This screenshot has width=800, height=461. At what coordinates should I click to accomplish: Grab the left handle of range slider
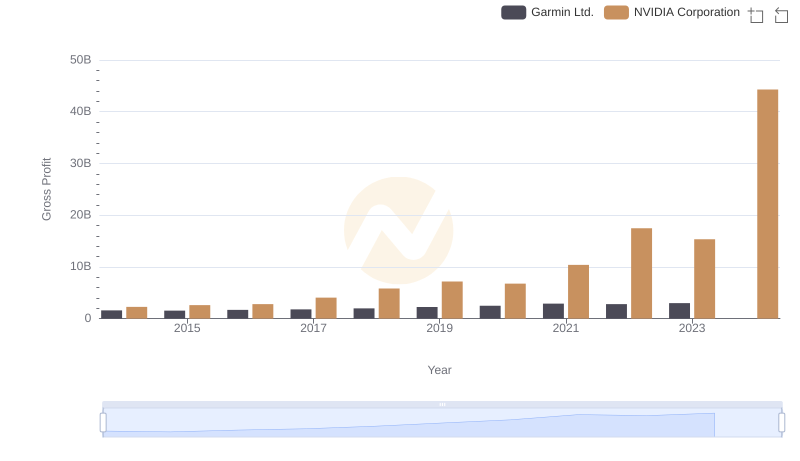pyautogui.click(x=103, y=422)
